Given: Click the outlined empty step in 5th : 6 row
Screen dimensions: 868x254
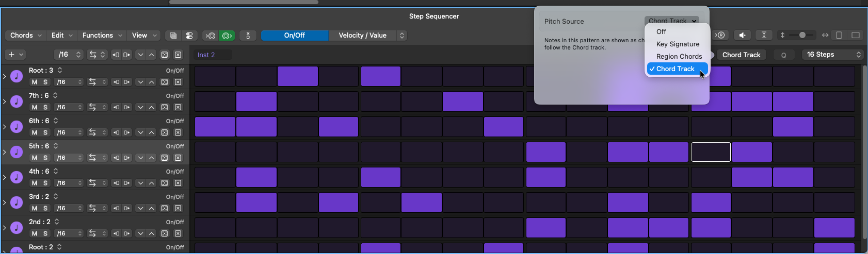Looking at the screenshot, I should [711, 152].
